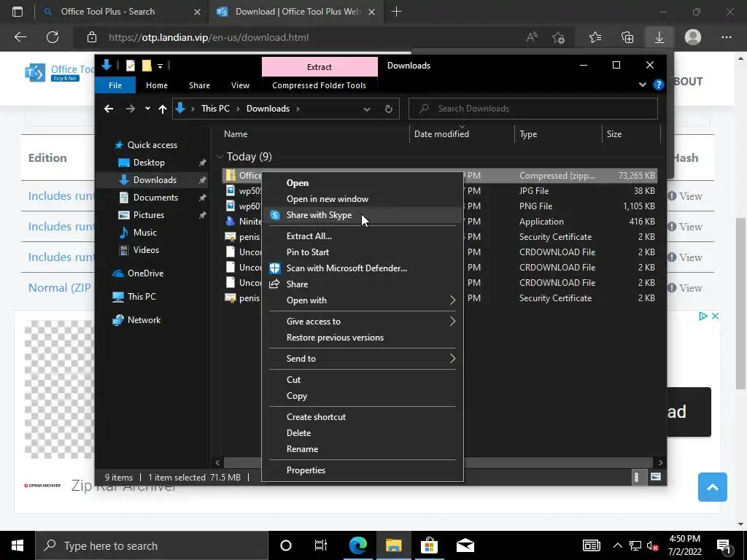Choose Scan with Microsoft Defender
747x560 pixels.
347,268
